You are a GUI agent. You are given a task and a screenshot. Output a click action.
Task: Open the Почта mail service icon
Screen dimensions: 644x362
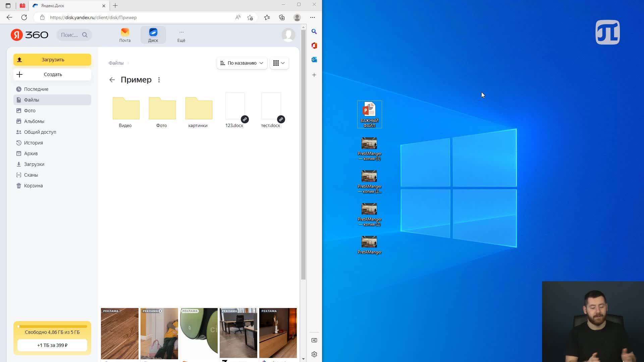pyautogui.click(x=125, y=35)
